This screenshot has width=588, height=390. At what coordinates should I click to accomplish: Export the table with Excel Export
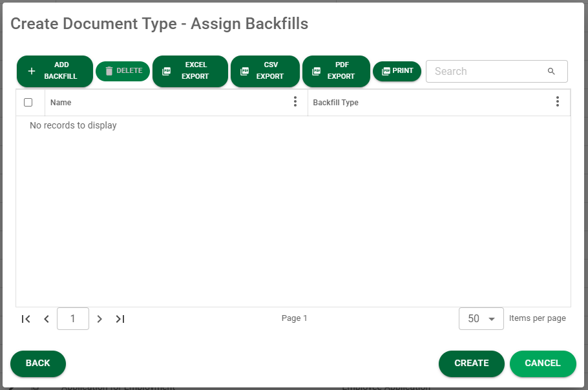point(190,71)
